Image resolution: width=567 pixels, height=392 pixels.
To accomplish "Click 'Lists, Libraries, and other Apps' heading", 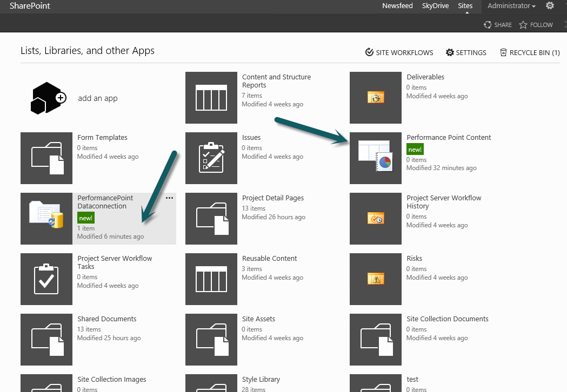I will pos(88,51).
